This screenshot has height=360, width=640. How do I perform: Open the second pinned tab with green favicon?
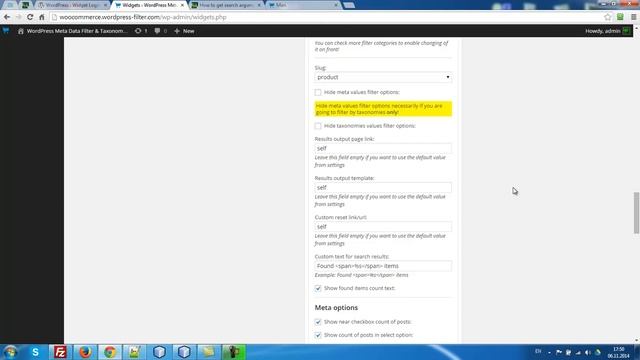click(x=25, y=5)
